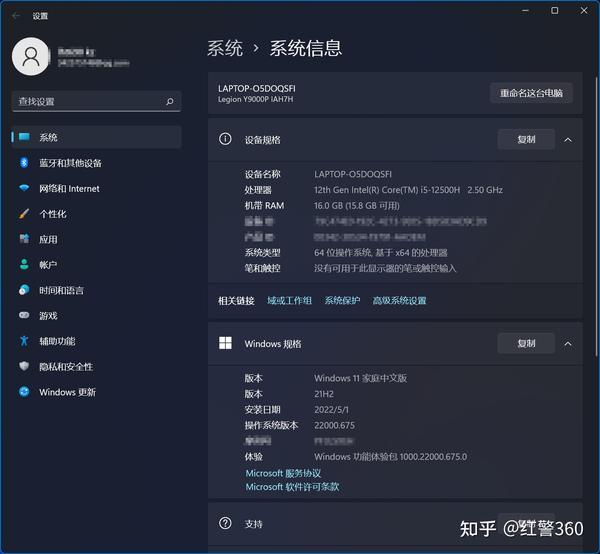
Task: Click the question mark icon beside 支持
Action: pos(225,523)
